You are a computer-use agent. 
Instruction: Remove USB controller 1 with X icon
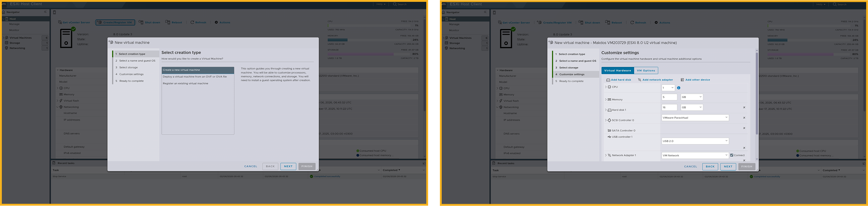744,148
